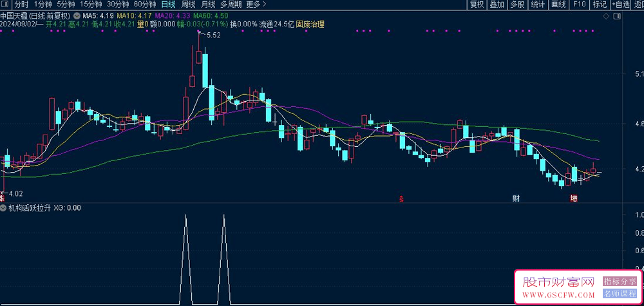644x306 pixels.
Task: Open the F10 company info button
Action: point(579,5)
